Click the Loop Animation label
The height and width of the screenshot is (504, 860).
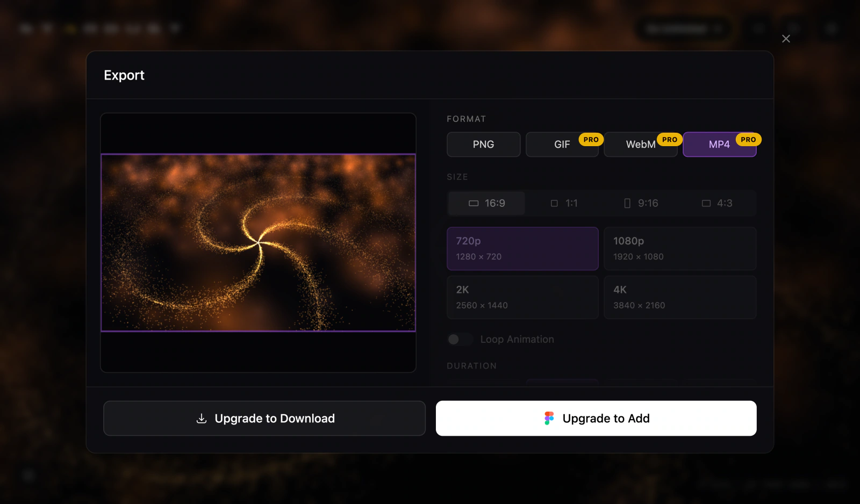517,340
